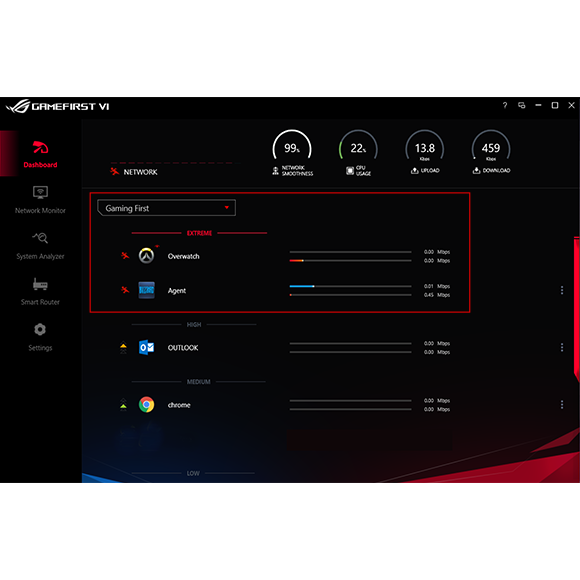Switch to mini window mode icon
The height and width of the screenshot is (580, 580).
[522, 105]
